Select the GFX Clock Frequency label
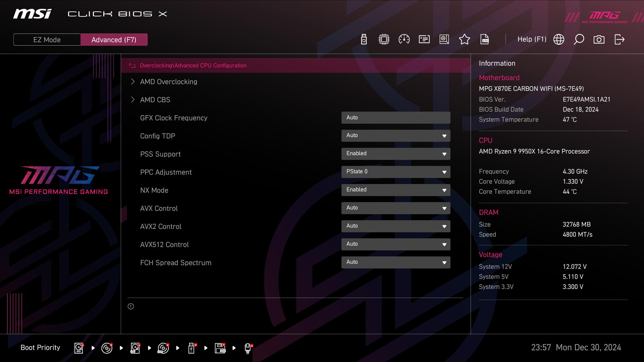The width and height of the screenshot is (644, 362). (x=174, y=118)
